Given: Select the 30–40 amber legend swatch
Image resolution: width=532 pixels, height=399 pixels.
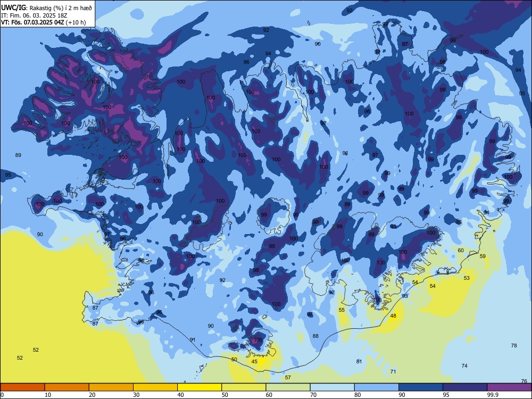Looking at the screenshot, I should pyautogui.click(x=155, y=387).
